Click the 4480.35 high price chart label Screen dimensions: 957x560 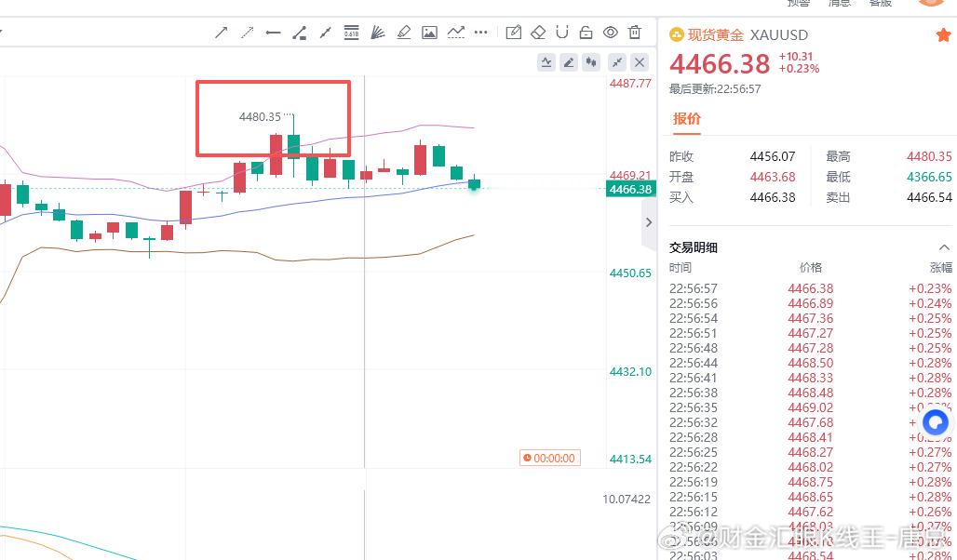[260, 116]
